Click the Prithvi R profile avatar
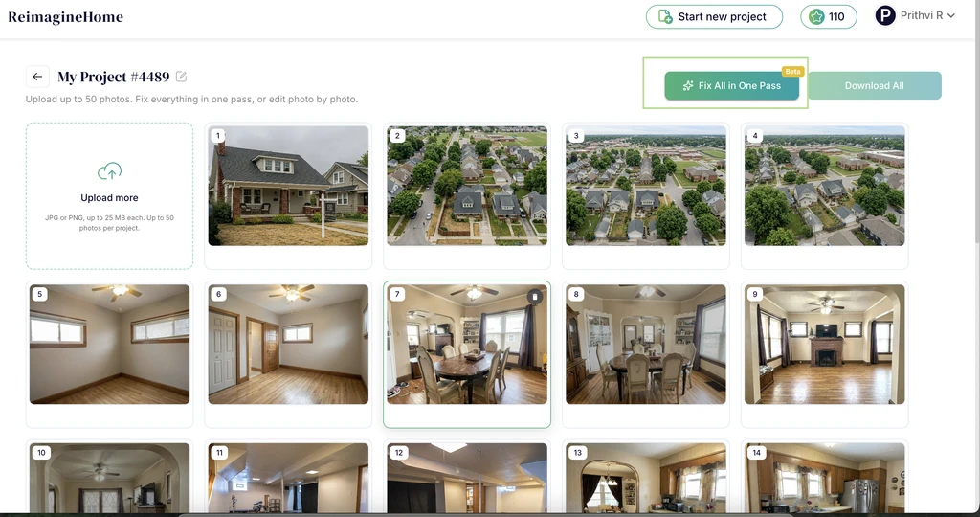 point(884,15)
